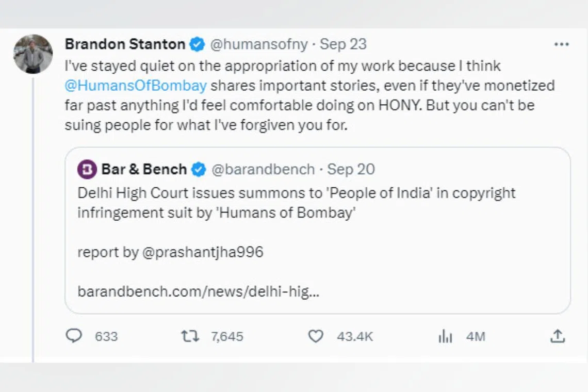
Task: Like Brandon Stanton's tweet
Action: [x=315, y=336]
